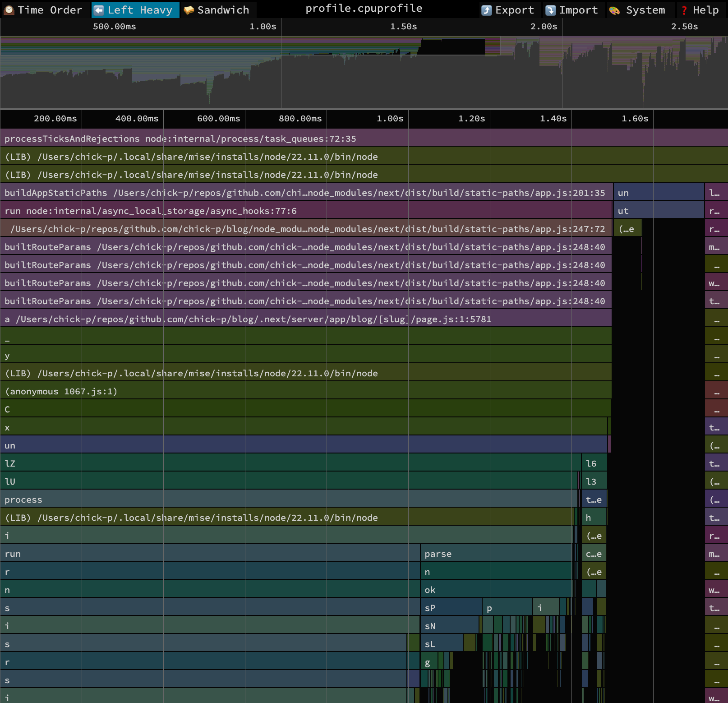Viewport: 728px width, 703px height.
Task: Select the 'ut' frame
Action: point(659,210)
